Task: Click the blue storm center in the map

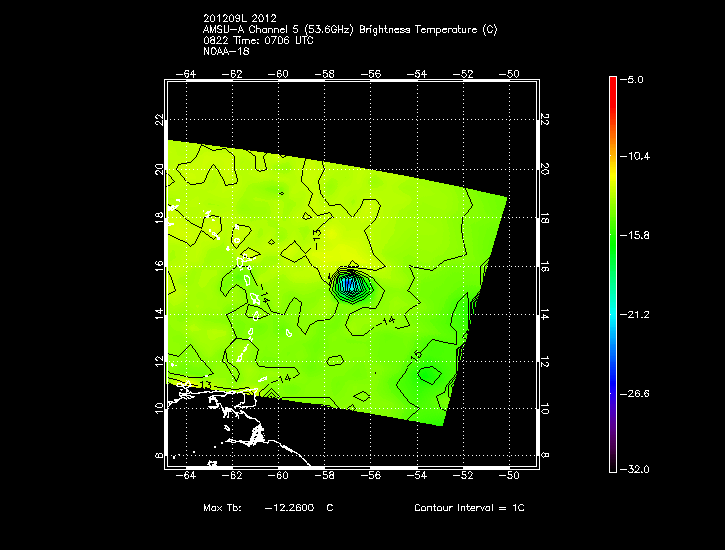Action: (x=349, y=286)
